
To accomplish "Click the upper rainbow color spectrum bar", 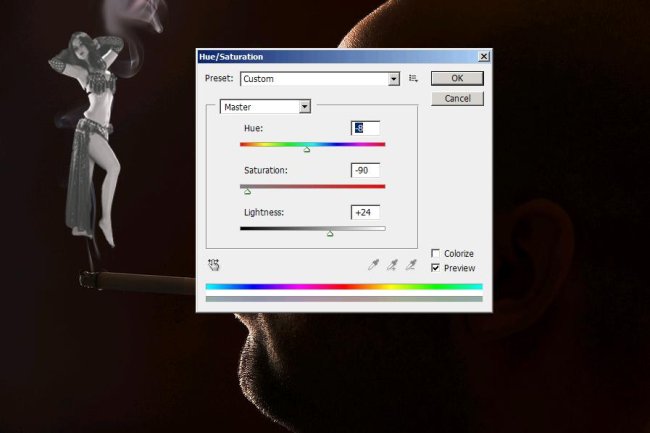I will pyautogui.click(x=344, y=286).
